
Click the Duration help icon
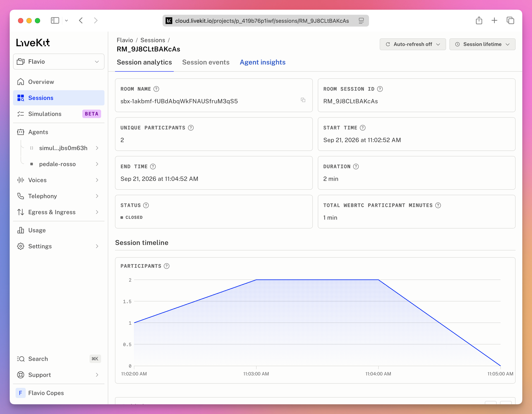pyautogui.click(x=356, y=167)
